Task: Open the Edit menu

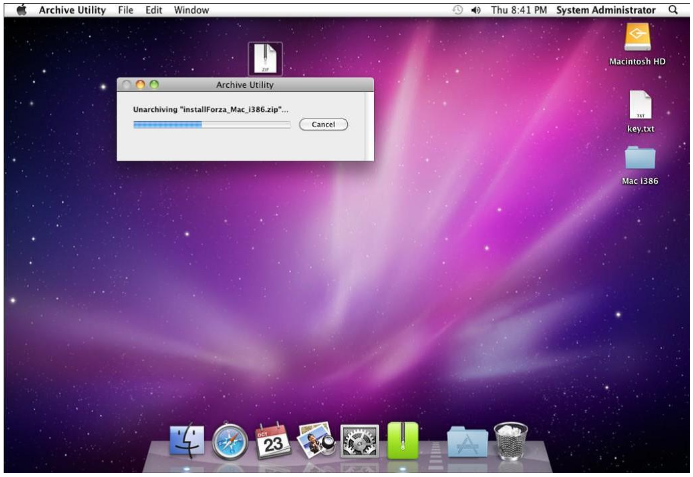Action: (x=153, y=10)
